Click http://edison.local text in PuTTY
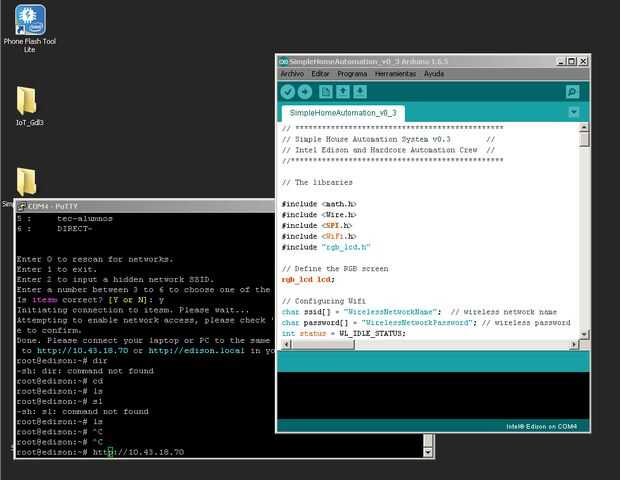620x480 pixels. (197, 351)
